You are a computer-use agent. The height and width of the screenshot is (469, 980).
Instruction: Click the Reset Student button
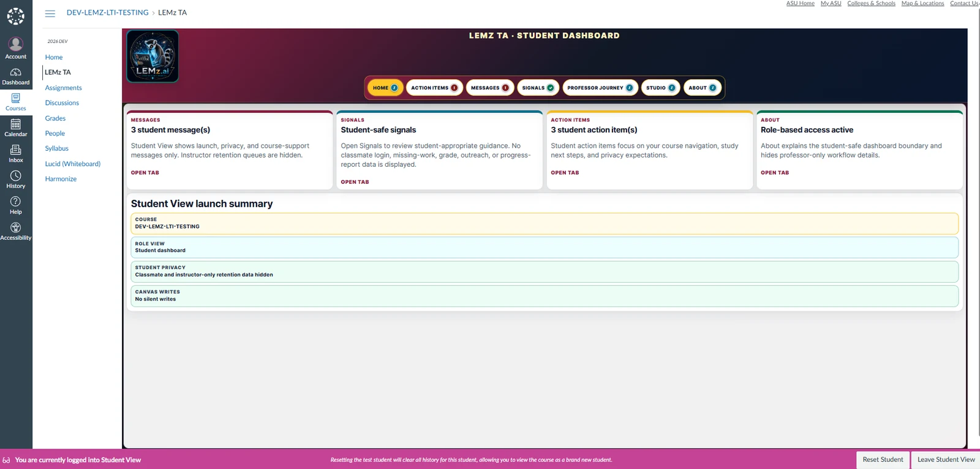[883, 460]
